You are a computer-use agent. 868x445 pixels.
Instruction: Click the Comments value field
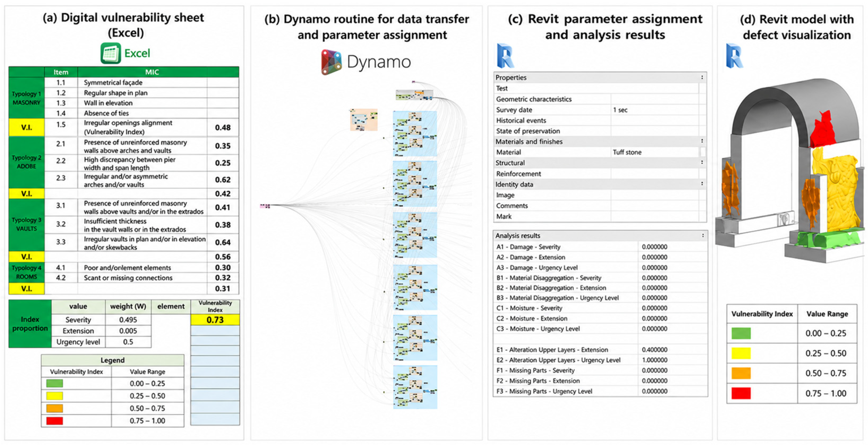click(x=655, y=206)
